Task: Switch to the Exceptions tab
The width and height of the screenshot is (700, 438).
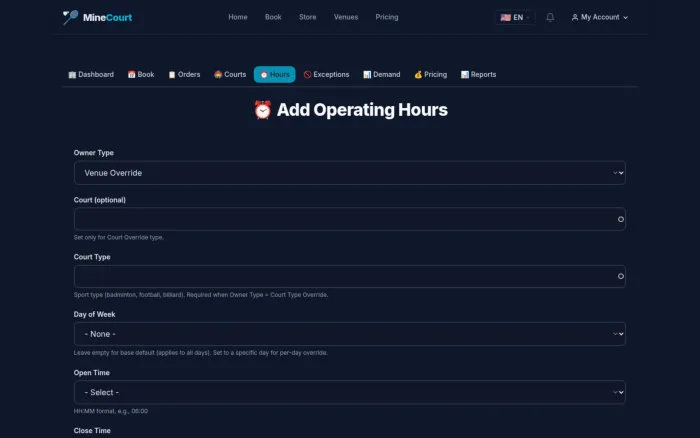Action: [x=326, y=75]
